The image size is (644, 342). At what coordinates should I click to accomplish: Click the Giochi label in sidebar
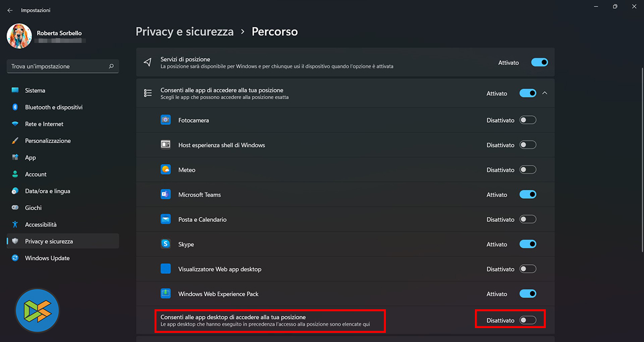[x=33, y=207]
